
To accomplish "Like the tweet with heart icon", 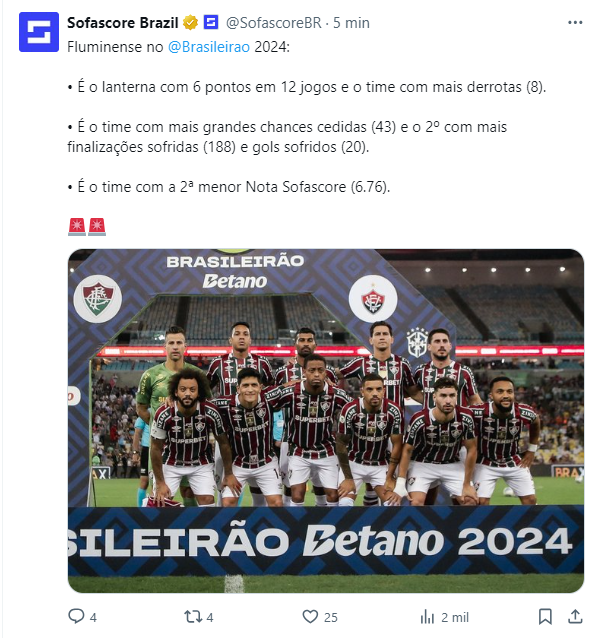I will click(310, 617).
